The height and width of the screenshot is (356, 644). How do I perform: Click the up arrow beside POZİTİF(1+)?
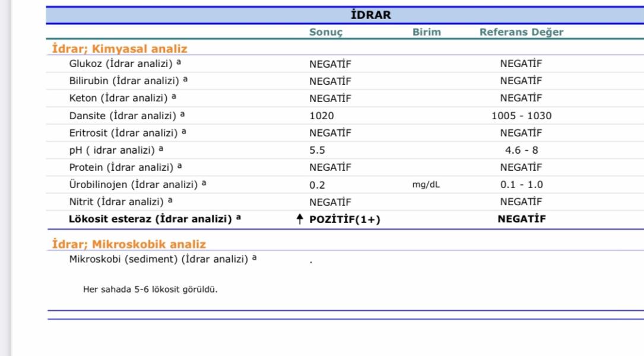point(299,219)
